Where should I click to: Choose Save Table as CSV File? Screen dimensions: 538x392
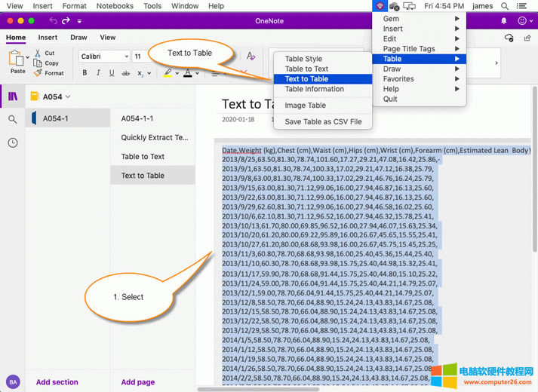point(323,121)
